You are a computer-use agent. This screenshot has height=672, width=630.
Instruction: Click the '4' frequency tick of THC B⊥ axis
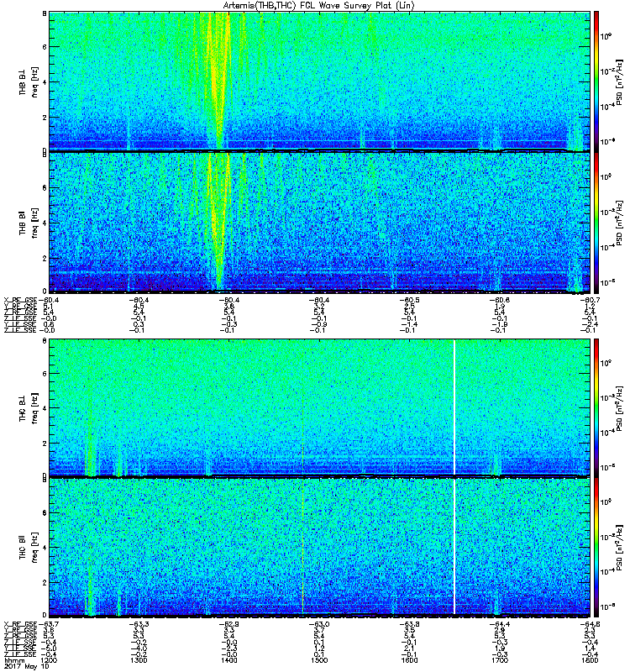point(45,408)
